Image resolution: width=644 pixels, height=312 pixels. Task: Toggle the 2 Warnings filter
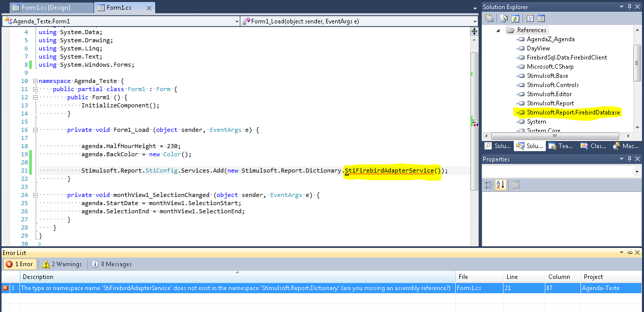[62, 264]
